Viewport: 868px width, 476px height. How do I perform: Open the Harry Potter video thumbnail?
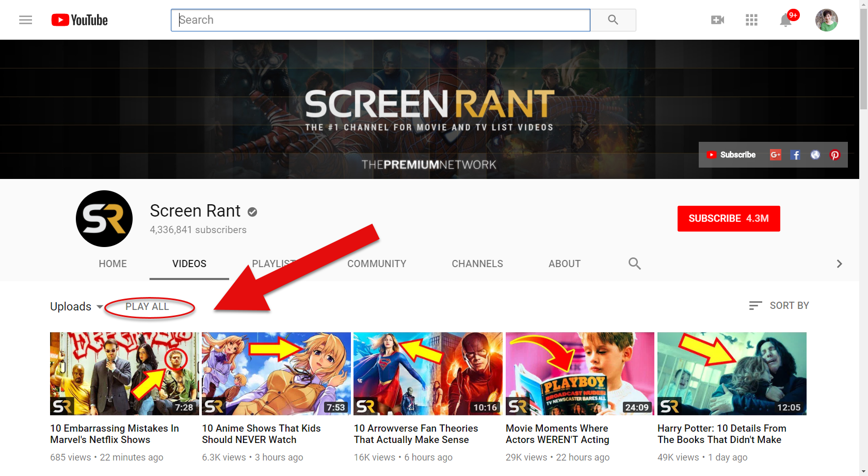pyautogui.click(x=732, y=374)
